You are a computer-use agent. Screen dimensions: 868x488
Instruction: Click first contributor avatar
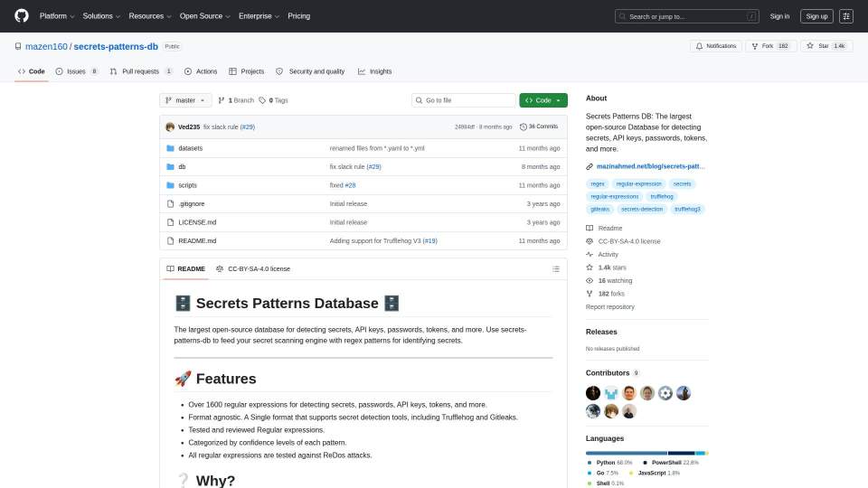tap(593, 393)
